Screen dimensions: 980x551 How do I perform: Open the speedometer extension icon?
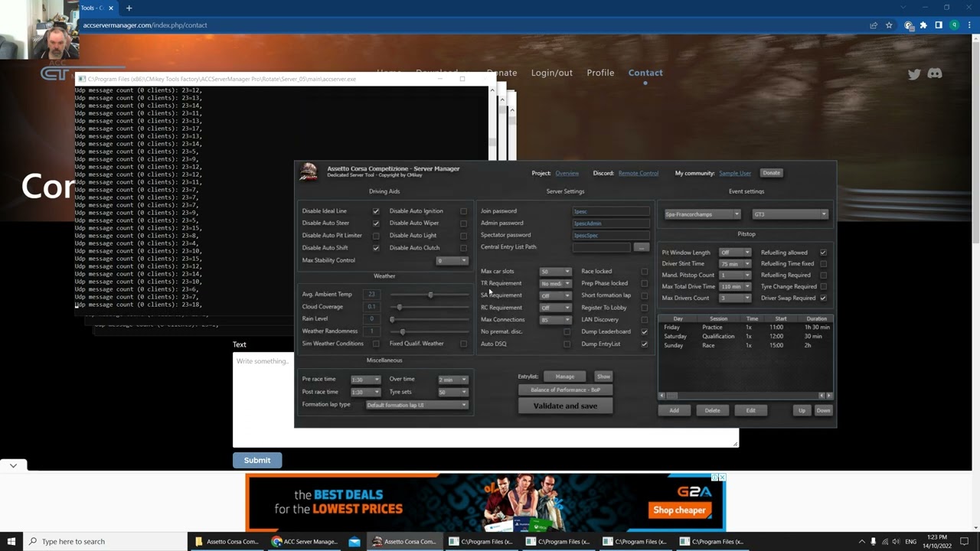tap(909, 25)
